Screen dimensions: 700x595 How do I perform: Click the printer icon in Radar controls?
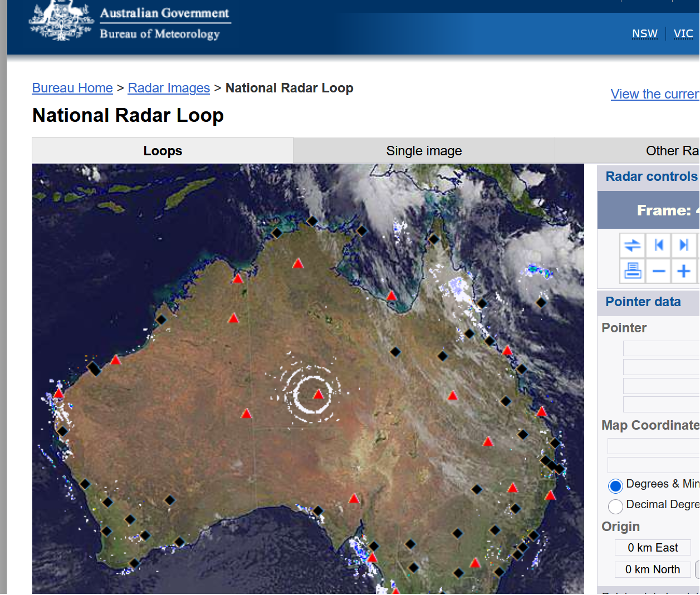coord(633,271)
